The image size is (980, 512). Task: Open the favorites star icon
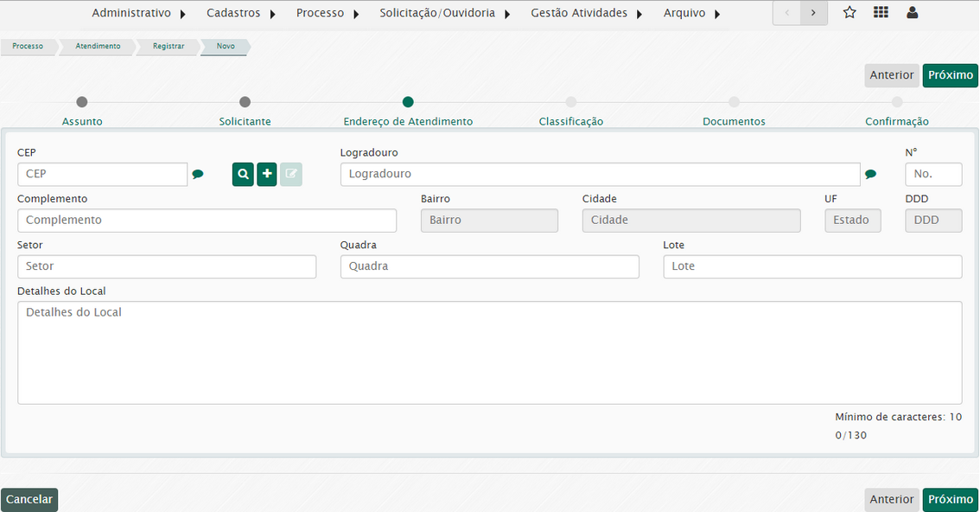click(x=850, y=13)
